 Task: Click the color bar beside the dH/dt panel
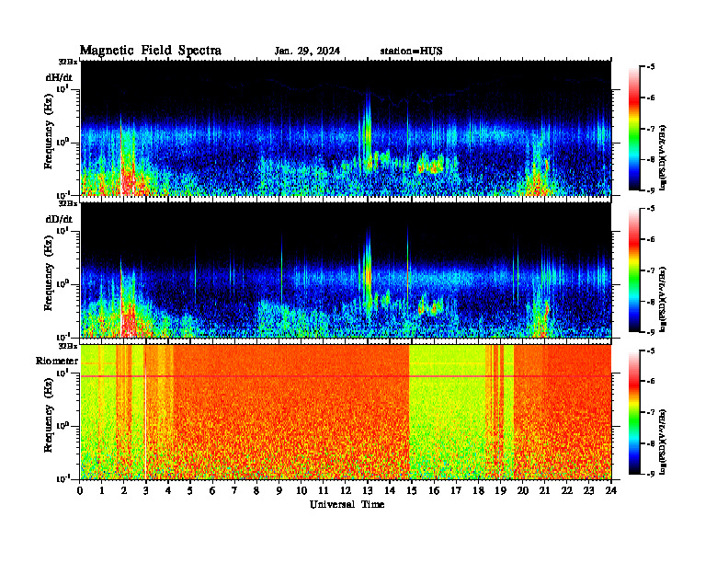[633, 129]
